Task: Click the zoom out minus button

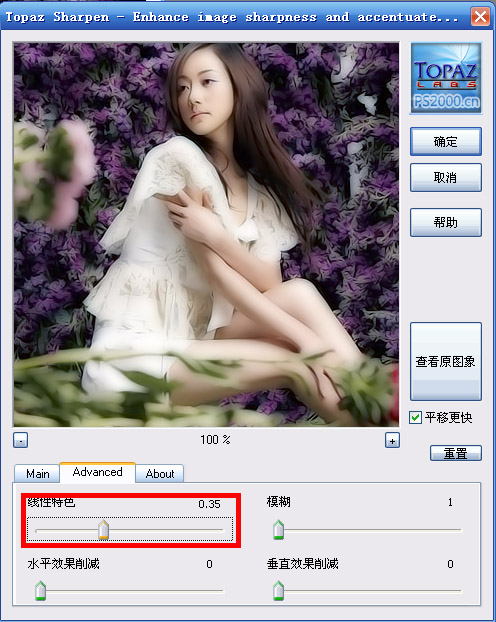Action: pos(20,440)
